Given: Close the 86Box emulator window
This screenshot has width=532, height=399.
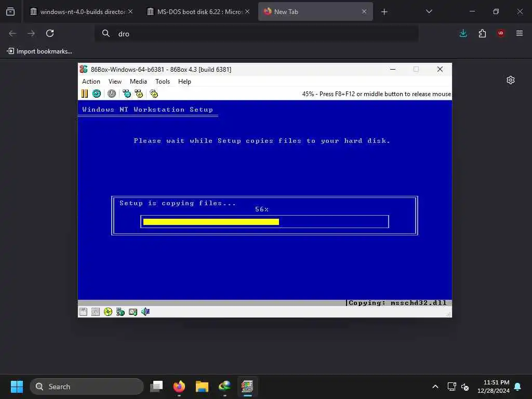Looking at the screenshot, I should click(440, 69).
